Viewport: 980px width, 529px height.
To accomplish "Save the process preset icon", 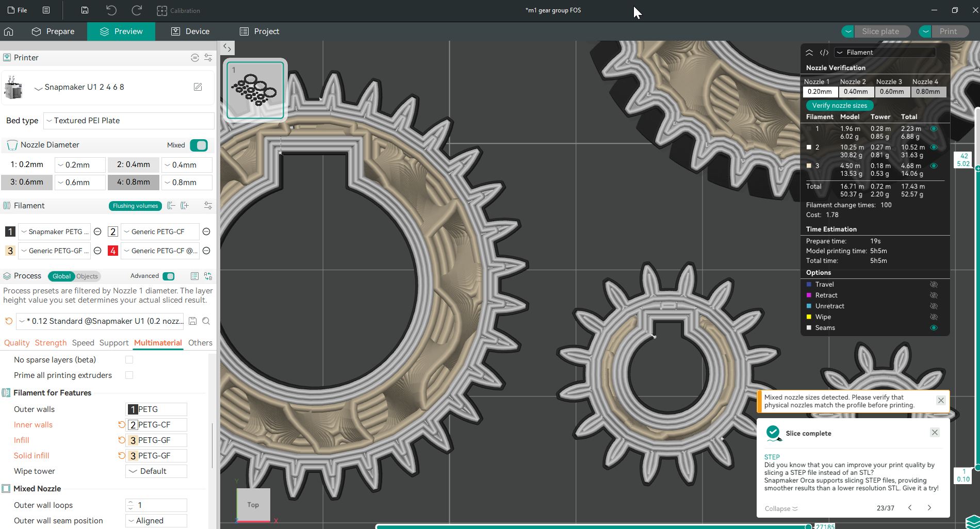I will tap(192, 321).
